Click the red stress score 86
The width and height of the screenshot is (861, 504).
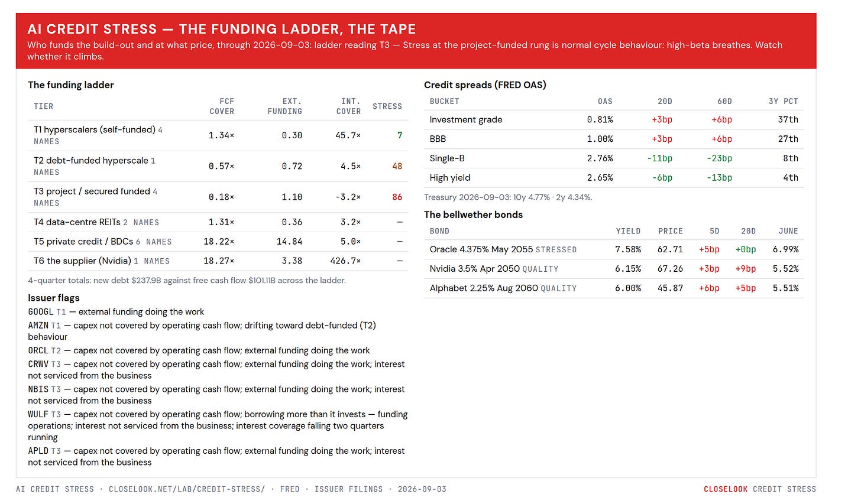click(x=397, y=197)
